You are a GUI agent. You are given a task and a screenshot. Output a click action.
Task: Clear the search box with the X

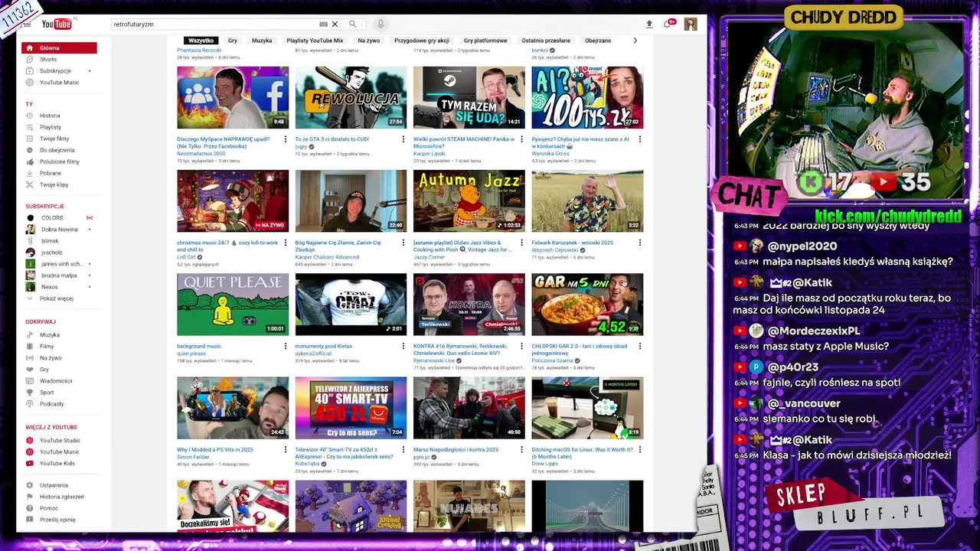335,24
